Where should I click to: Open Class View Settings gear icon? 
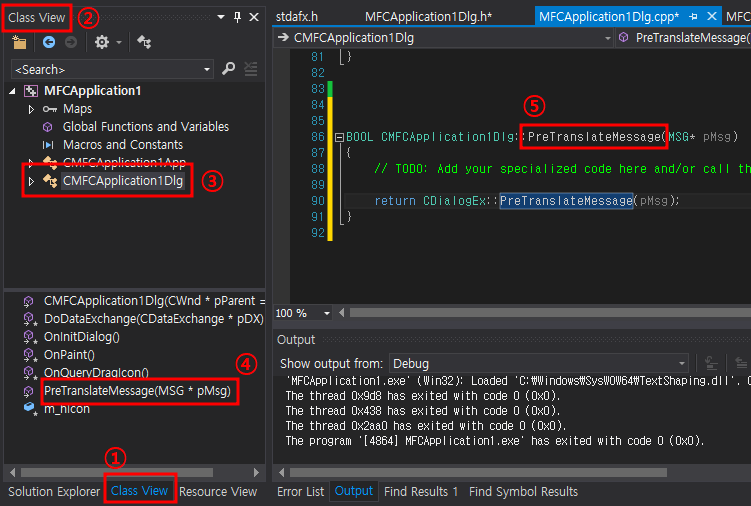(102, 43)
